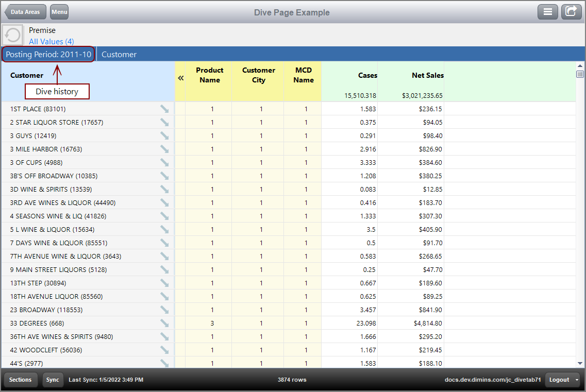The image size is (586, 392).
Task: Click 36TH AVE WINES & SPIRITS (9480)
Action: click(x=62, y=337)
